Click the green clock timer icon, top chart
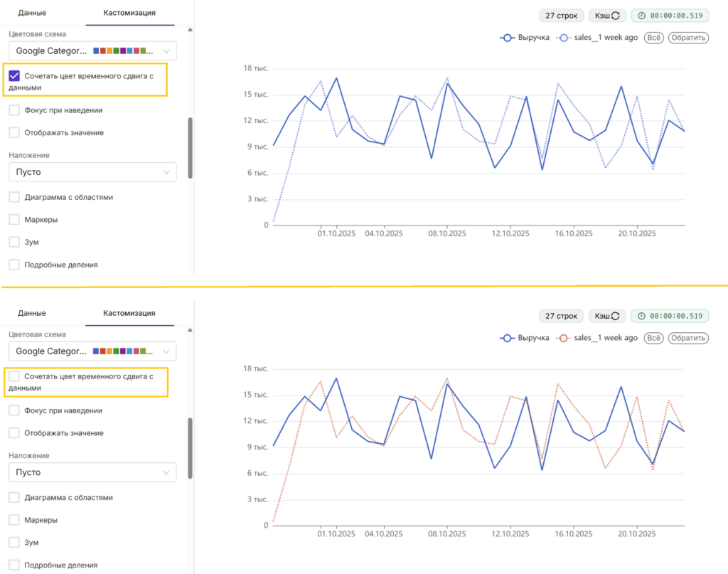728x574 pixels. point(642,16)
